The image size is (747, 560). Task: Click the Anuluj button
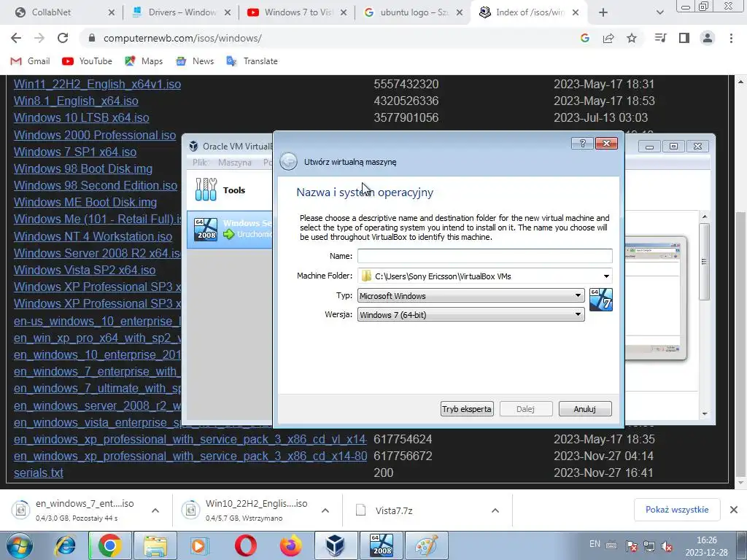pyautogui.click(x=585, y=408)
